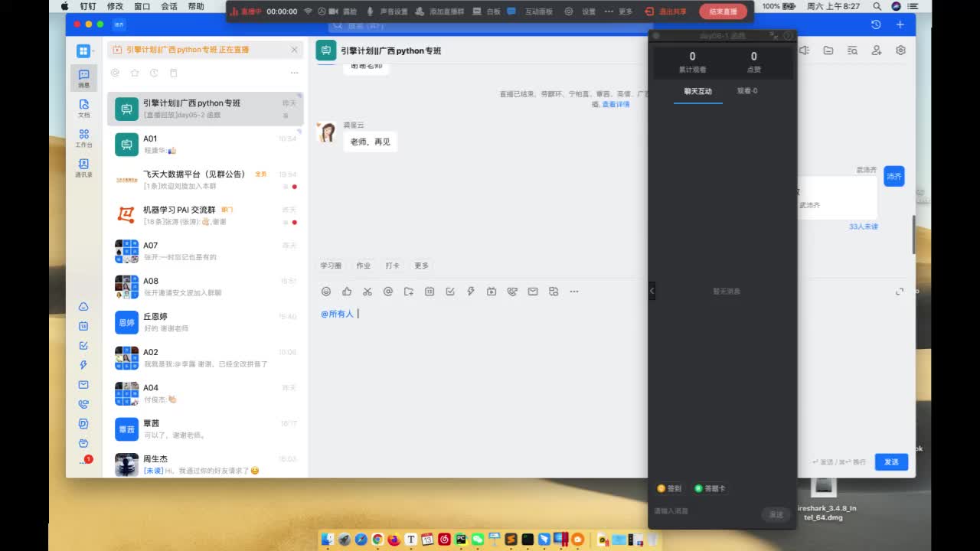Filter conversations by @ mentions
Image resolution: width=980 pixels, height=551 pixels.
coord(115,73)
